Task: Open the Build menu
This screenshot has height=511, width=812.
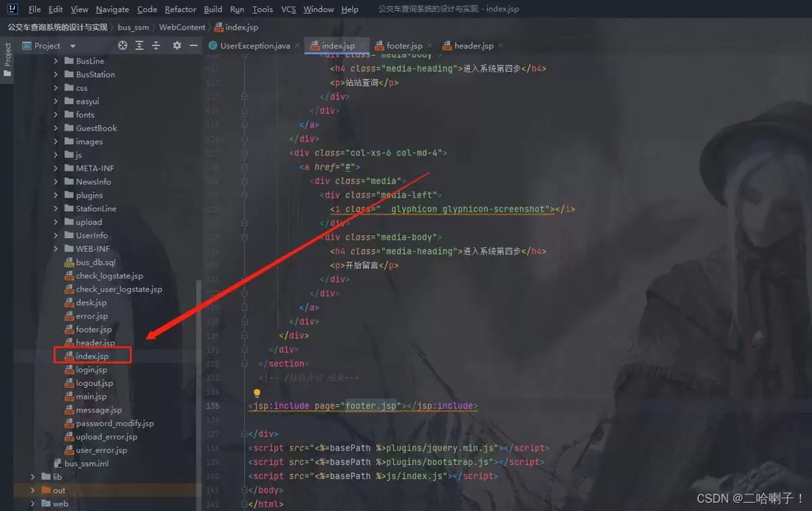Action: tap(213, 9)
